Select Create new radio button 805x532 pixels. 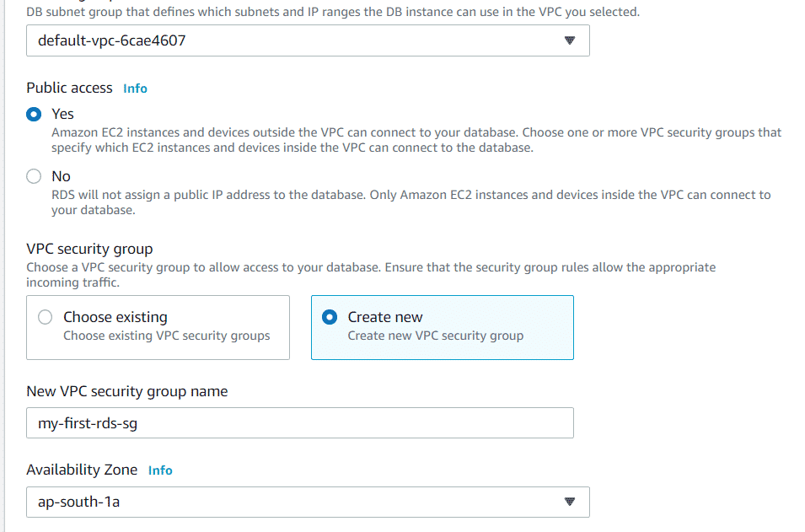pyautogui.click(x=330, y=317)
